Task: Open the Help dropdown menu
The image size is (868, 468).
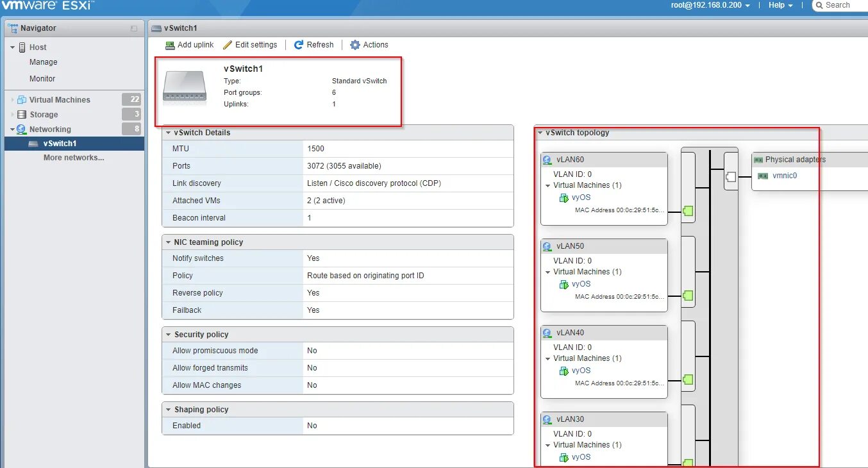Action: [781, 5]
